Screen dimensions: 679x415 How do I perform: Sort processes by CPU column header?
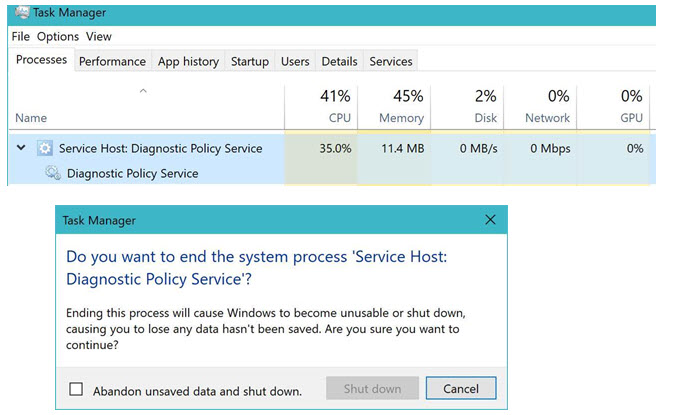(x=321, y=107)
